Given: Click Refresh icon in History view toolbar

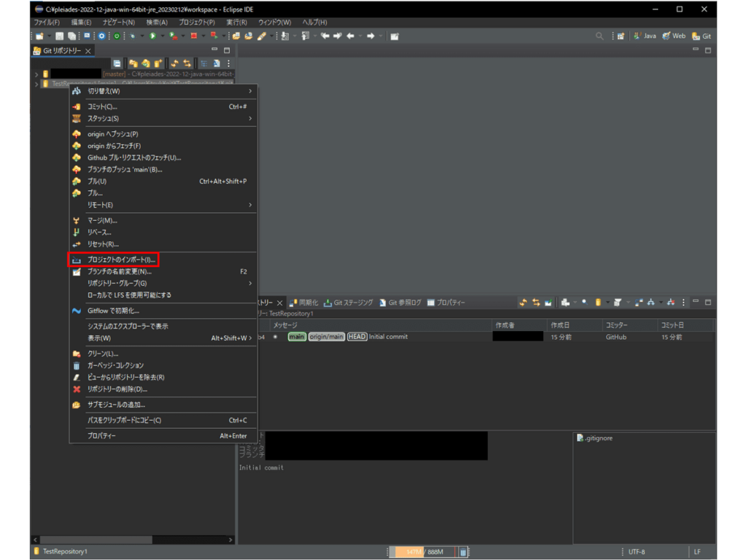Looking at the screenshot, I should [523, 303].
